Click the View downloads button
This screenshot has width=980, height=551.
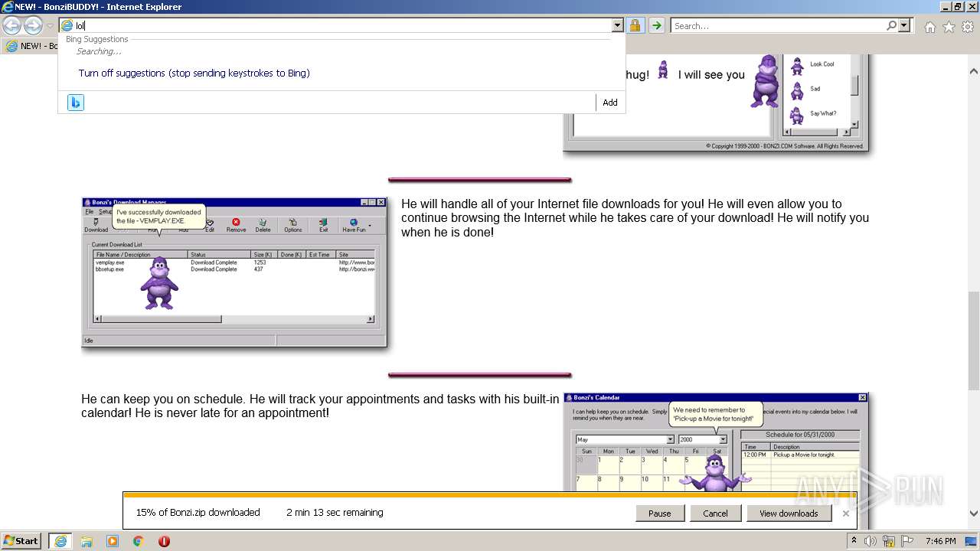789,514
